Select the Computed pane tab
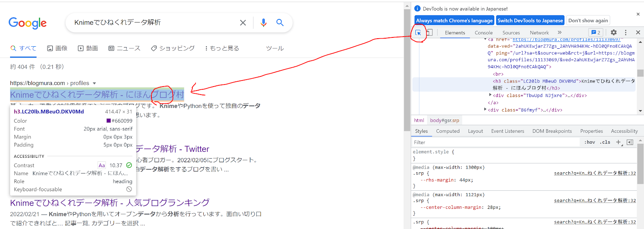The image size is (644, 229). (448, 131)
